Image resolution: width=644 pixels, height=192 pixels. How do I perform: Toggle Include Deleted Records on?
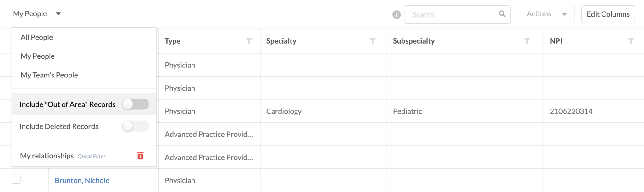pos(136,126)
